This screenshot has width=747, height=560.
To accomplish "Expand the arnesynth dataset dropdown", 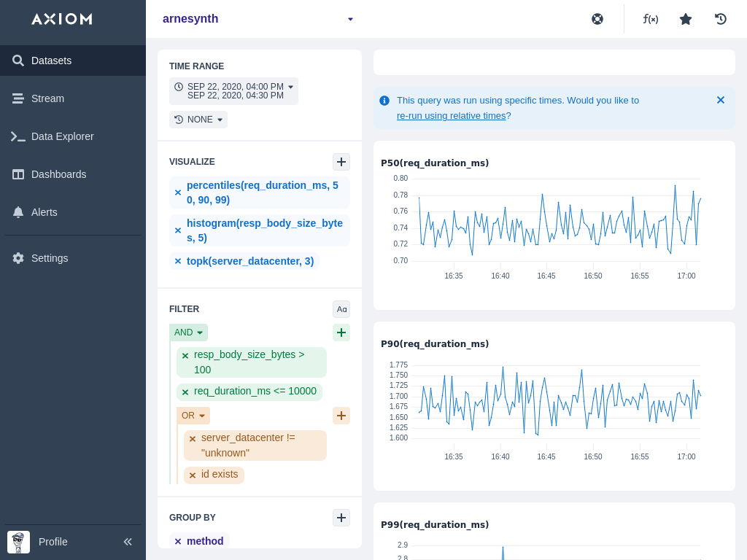I will click(x=350, y=19).
